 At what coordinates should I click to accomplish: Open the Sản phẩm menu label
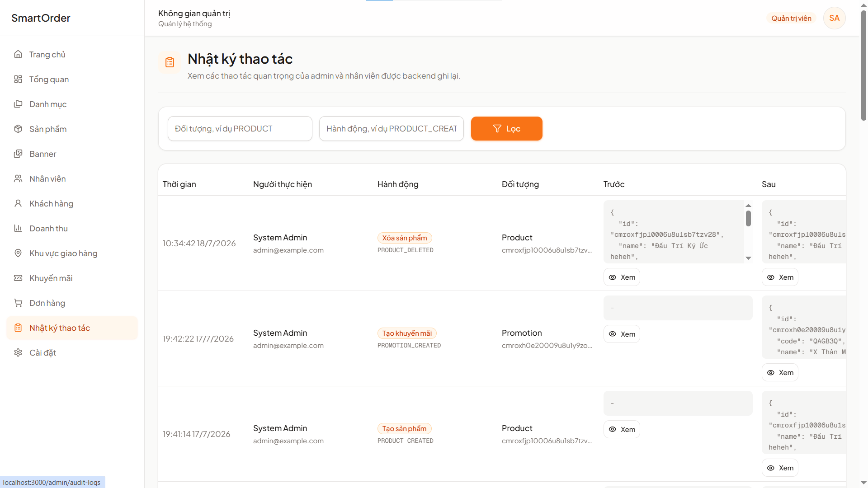point(48,129)
